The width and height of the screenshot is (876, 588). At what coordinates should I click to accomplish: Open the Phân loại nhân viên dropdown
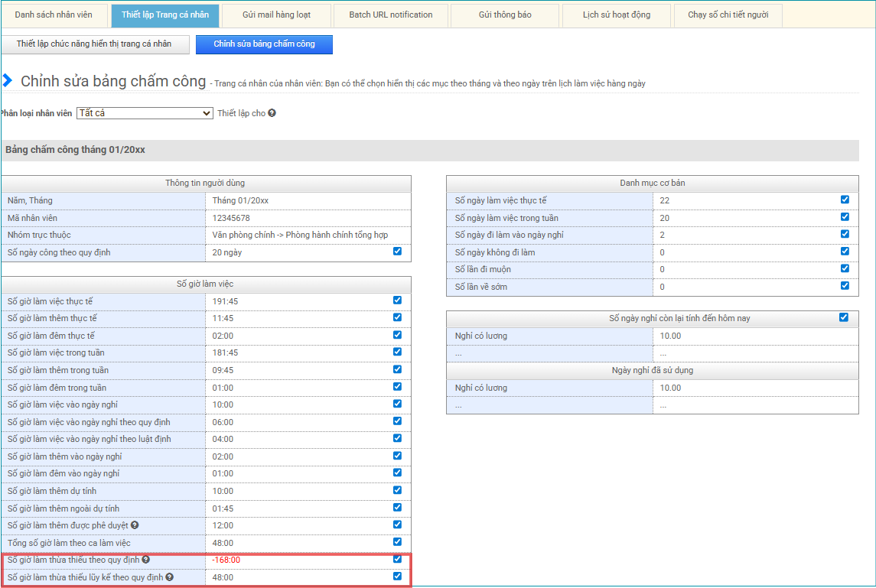[x=145, y=113]
